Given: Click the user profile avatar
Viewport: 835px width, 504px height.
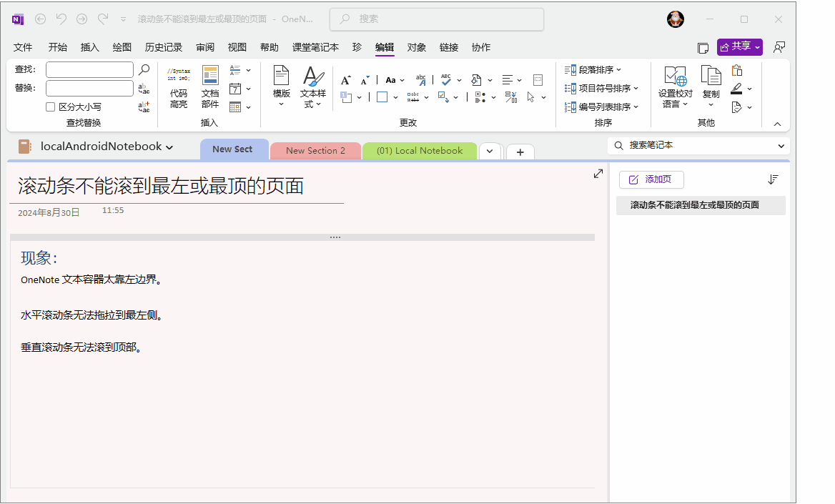Looking at the screenshot, I should pos(676,19).
